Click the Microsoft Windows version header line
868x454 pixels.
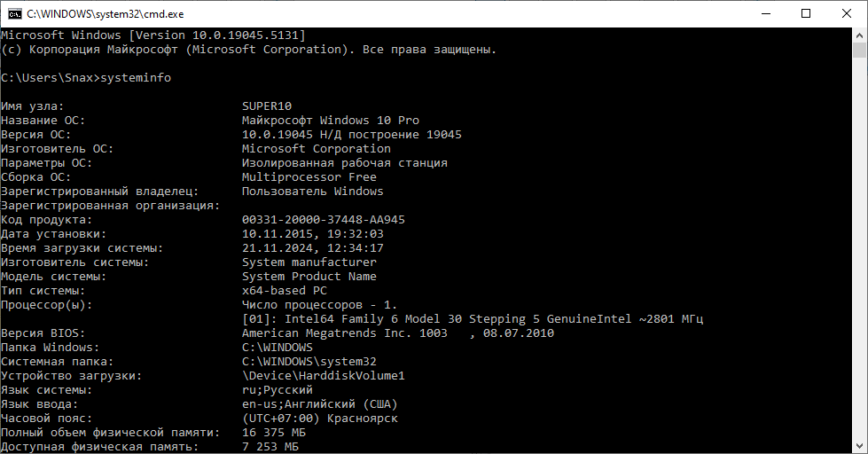[152, 35]
